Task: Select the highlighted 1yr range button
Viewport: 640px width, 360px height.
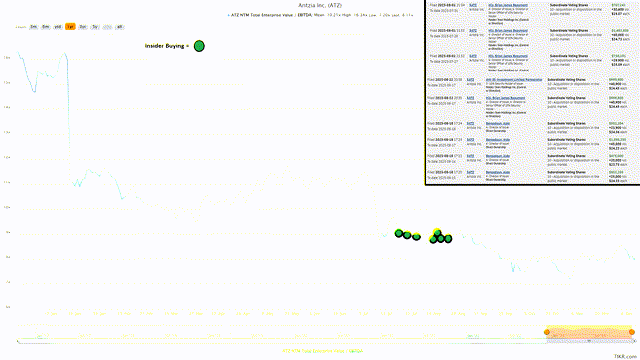Action: pyautogui.click(x=70, y=27)
